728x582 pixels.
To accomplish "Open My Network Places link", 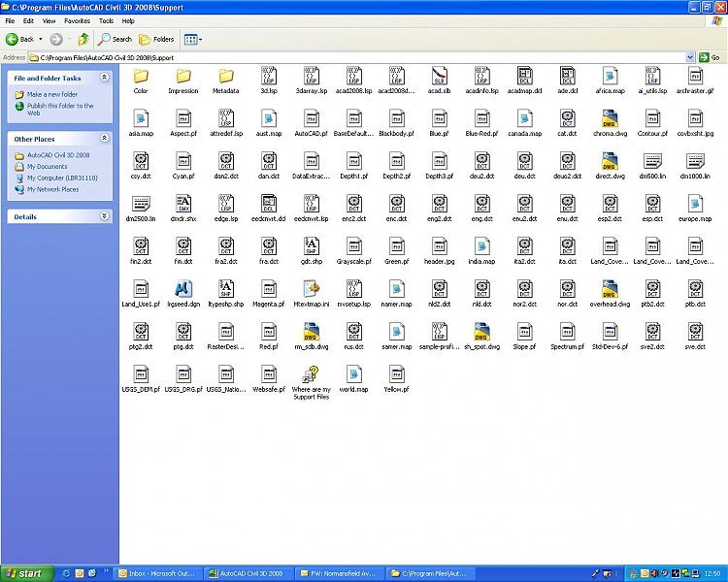I will point(52,189).
